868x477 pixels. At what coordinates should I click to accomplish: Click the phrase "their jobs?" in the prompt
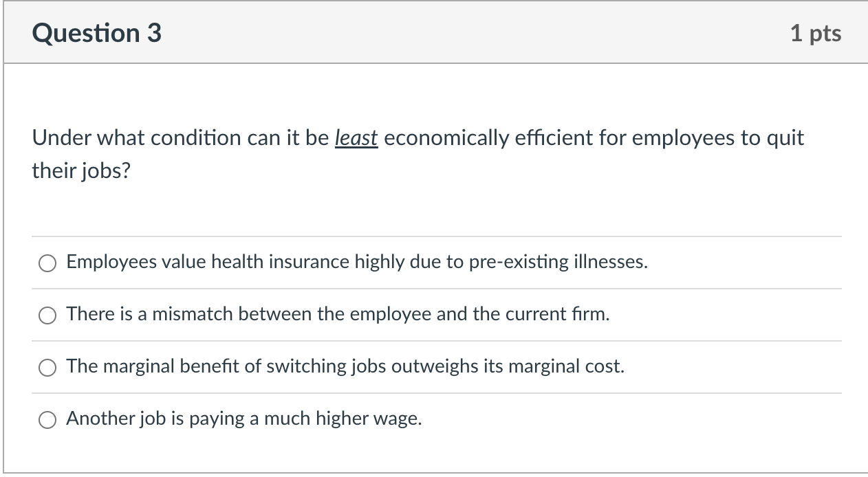pyautogui.click(x=81, y=172)
